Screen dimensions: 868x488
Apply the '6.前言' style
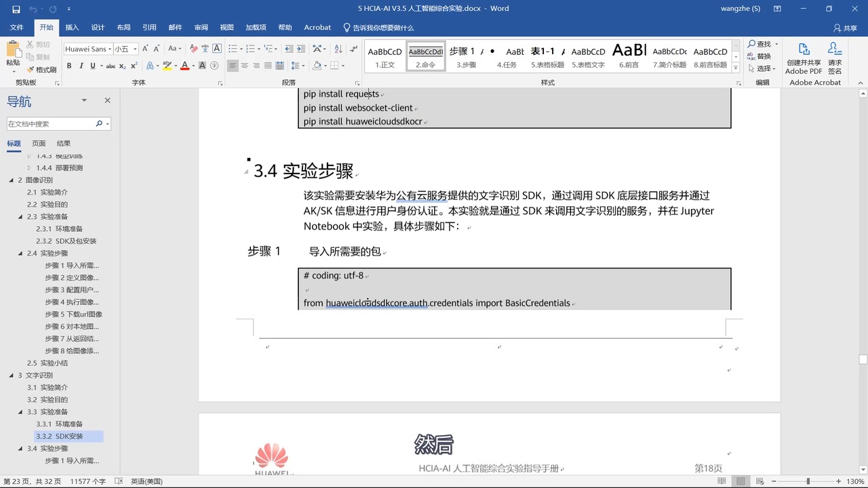[x=629, y=56]
